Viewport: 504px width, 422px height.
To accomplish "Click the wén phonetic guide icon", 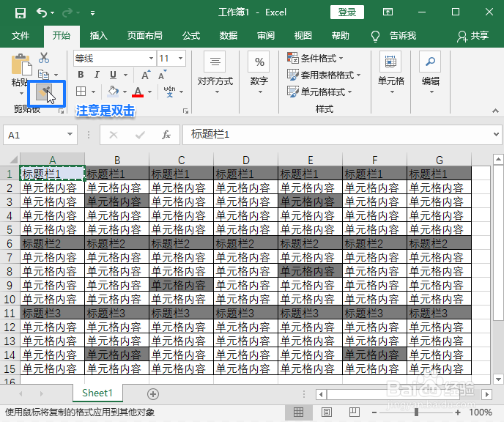I will [169, 92].
